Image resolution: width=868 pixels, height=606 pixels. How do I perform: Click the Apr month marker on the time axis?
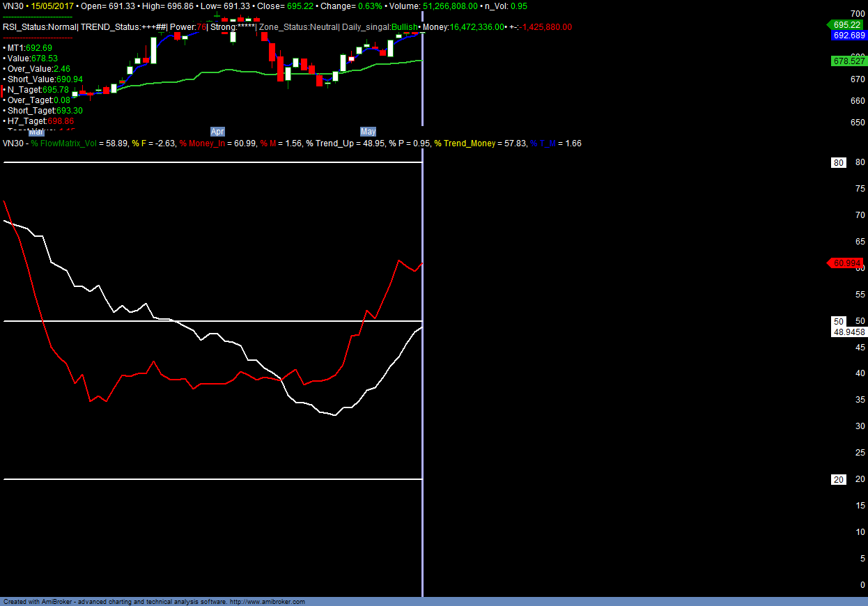[x=217, y=131]
